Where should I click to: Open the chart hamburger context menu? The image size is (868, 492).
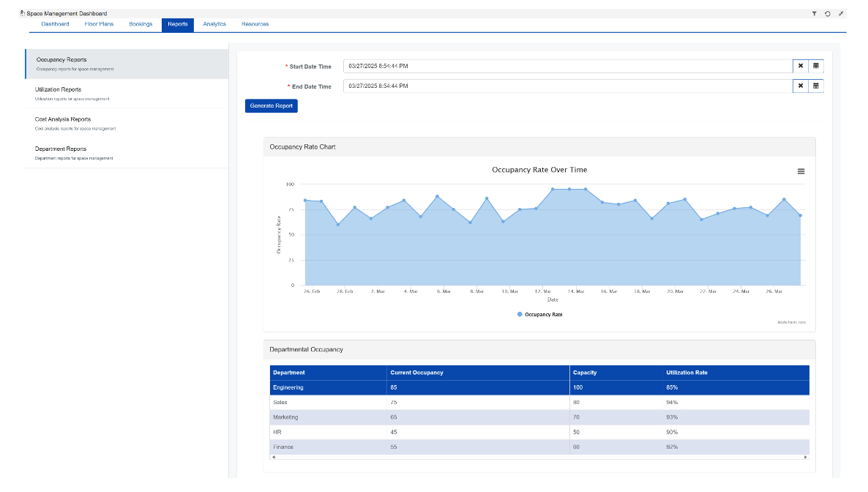[801, 171]
